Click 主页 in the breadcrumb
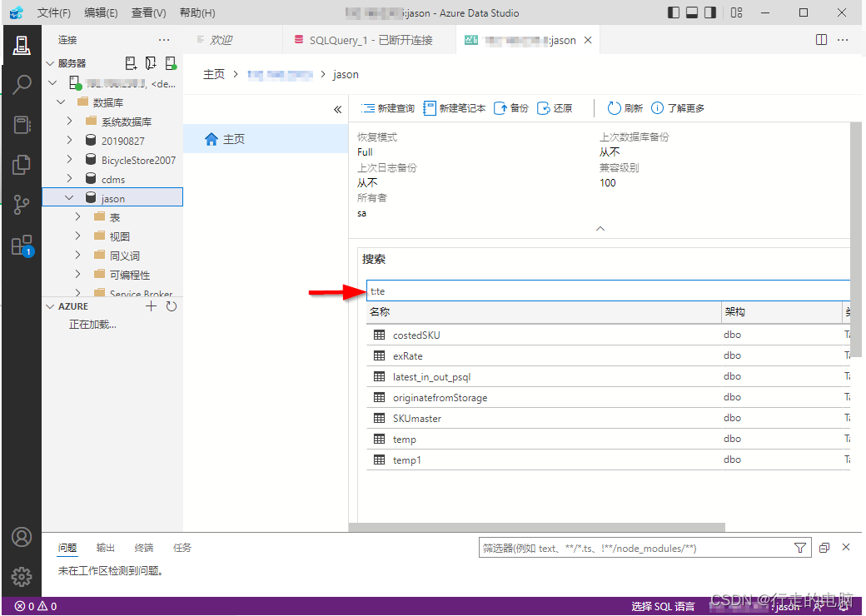 click(214, 75)
